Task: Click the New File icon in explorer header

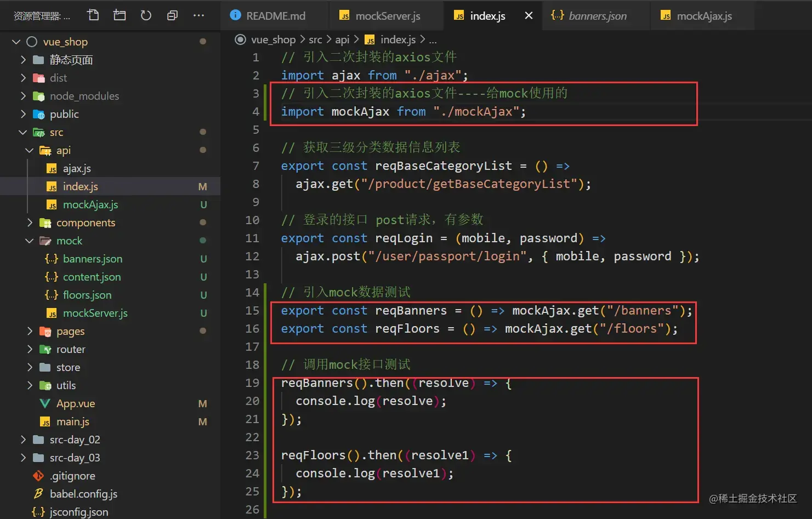Action: point(93,15)
